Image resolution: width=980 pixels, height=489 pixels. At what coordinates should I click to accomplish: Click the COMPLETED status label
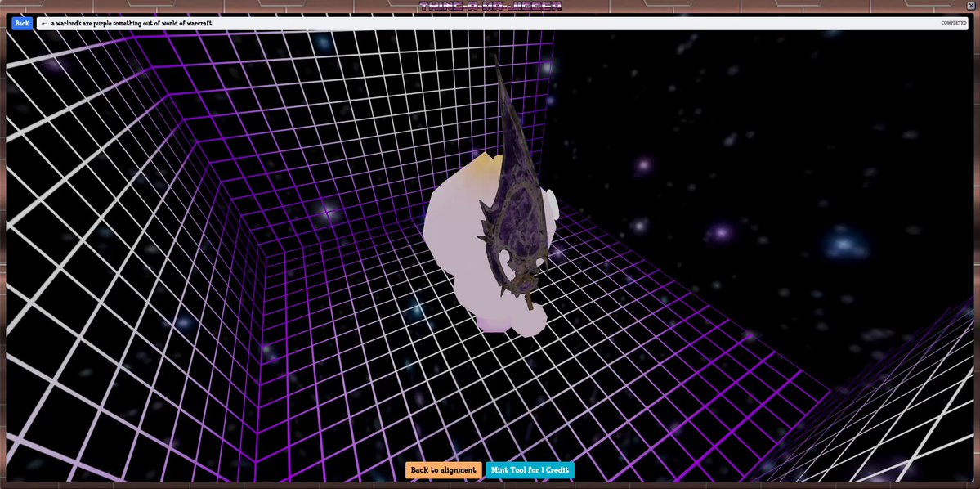954,23
